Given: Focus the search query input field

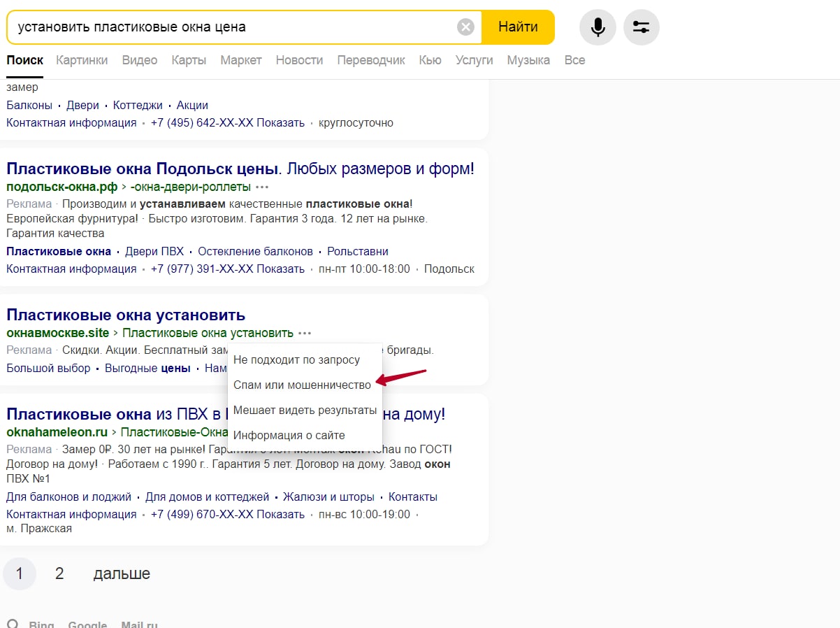Looking at the screenshot, I should click(234, 27).
